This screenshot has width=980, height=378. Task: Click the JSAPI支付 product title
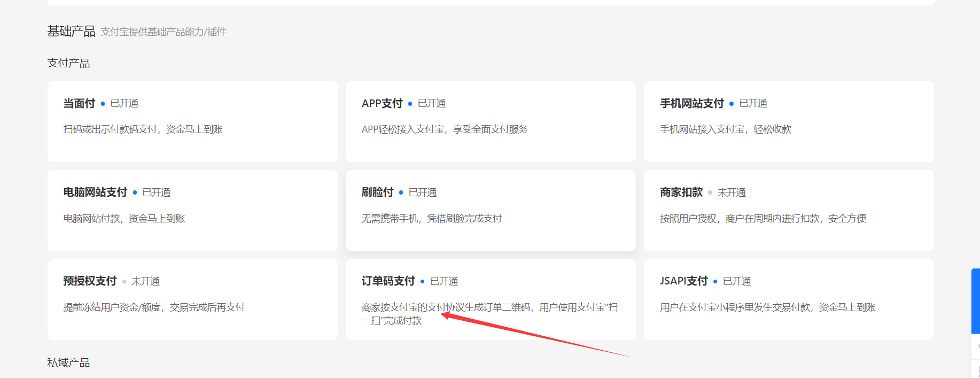click(684, 281)
